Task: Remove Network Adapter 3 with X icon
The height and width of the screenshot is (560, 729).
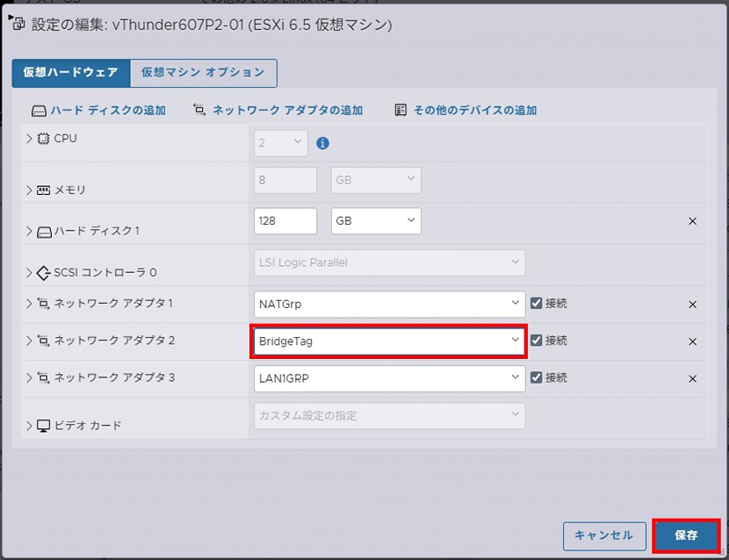Action: [692, 379]
